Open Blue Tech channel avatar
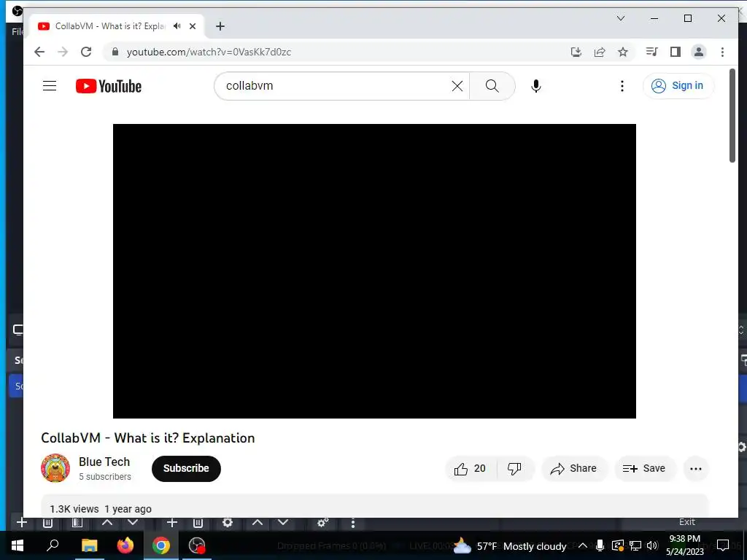Image resolution: width=747 pixels, height=560 pixels. 55,468
